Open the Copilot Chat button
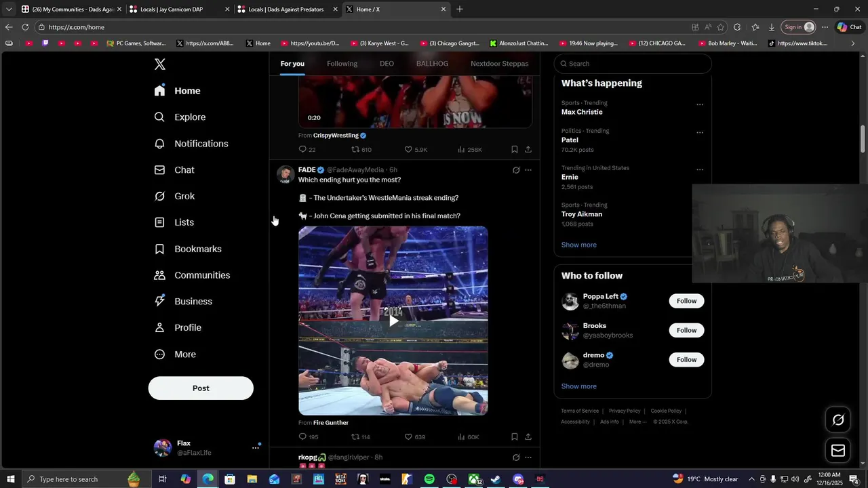This screenshot has height=488, width=868. pos(849,27)
